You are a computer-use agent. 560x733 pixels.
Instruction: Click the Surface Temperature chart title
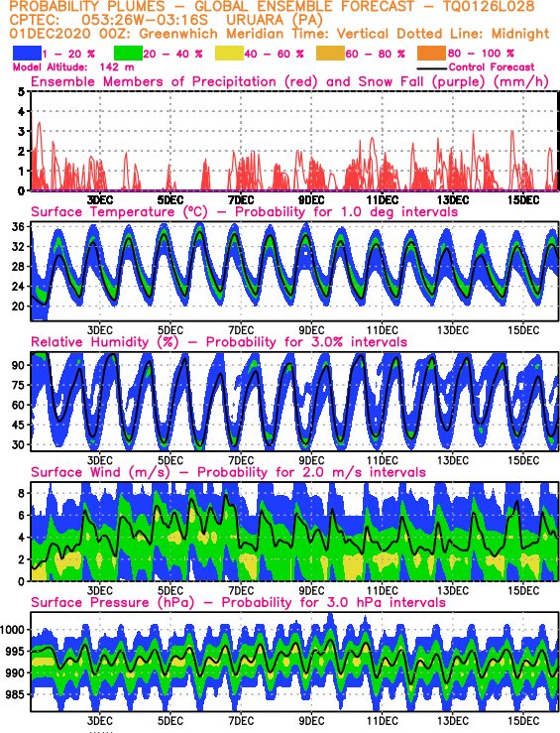pos(244,211)
